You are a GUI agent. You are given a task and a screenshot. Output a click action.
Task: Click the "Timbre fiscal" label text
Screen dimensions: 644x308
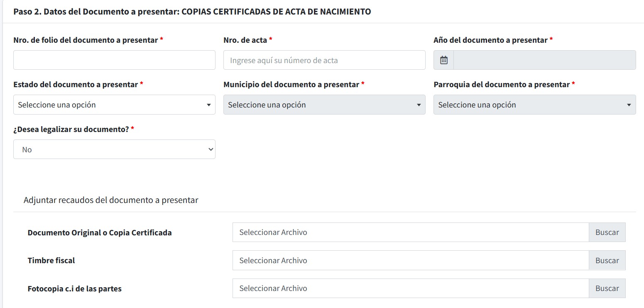tap(51, 261)
